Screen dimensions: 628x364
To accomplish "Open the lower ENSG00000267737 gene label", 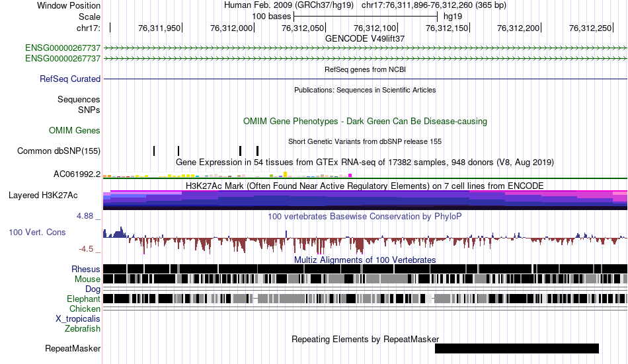I will 63,58.
